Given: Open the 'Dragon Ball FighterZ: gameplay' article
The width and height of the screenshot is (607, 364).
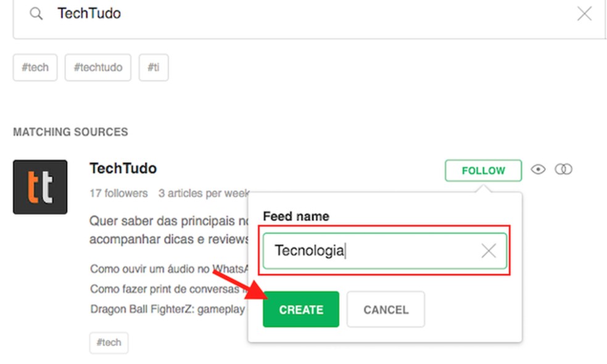Looking at the screenshot, I should tap(163, 310).
